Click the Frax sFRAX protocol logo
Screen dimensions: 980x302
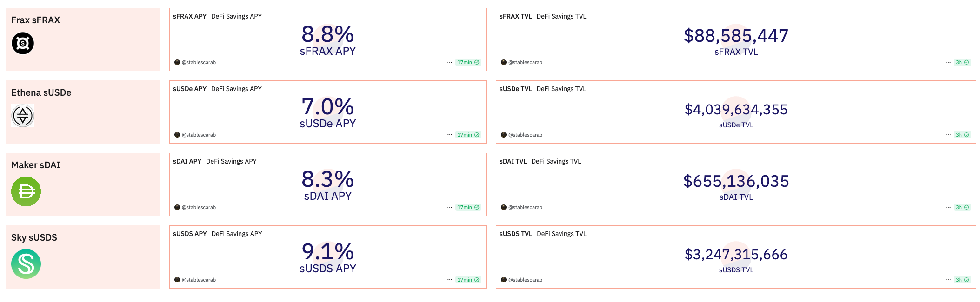22,43
